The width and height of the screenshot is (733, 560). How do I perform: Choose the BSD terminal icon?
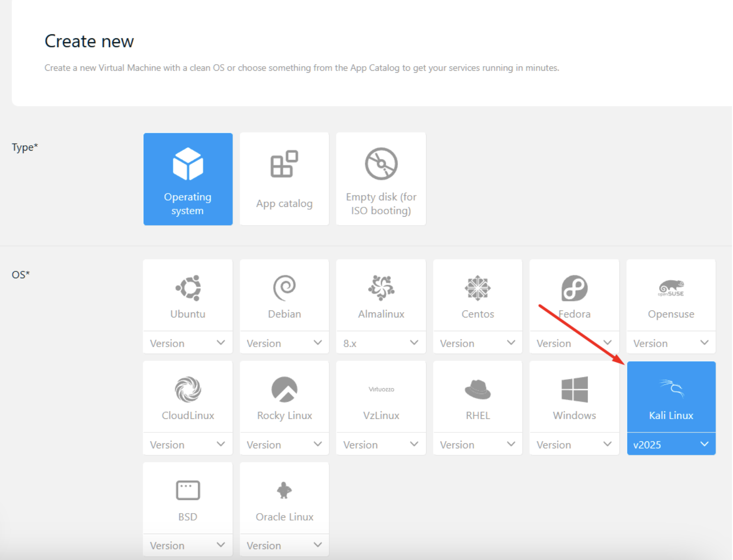pos(188,491)
